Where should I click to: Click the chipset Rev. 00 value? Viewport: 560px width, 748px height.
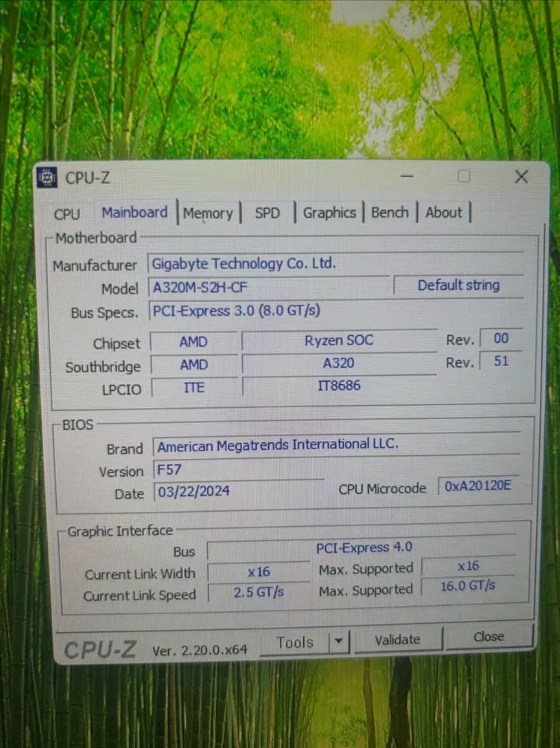pyautogui.click(x=501, y=339)
